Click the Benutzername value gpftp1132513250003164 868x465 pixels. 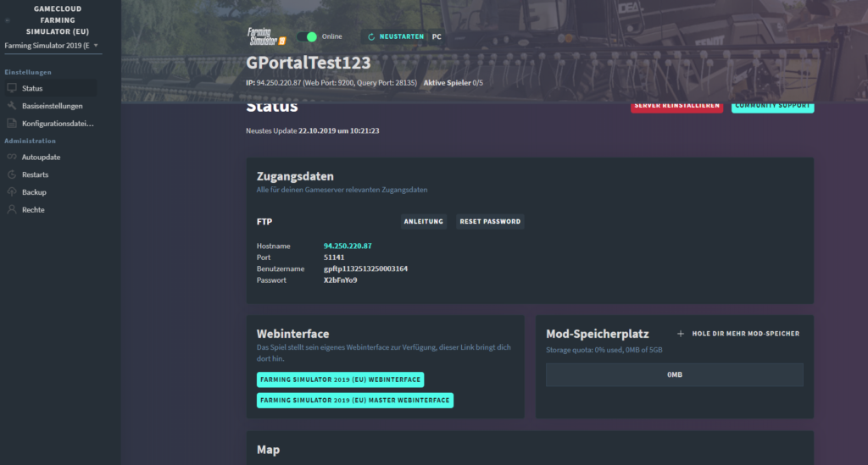click(365, 268)
